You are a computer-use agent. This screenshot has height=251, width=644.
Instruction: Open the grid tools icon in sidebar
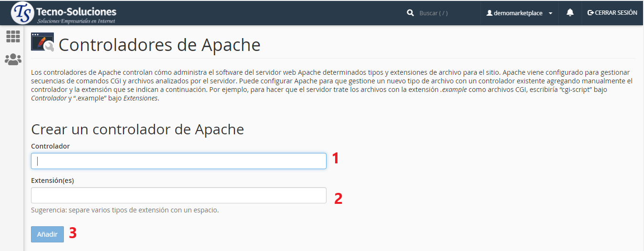pyautogui.click(x=13, y=37)
